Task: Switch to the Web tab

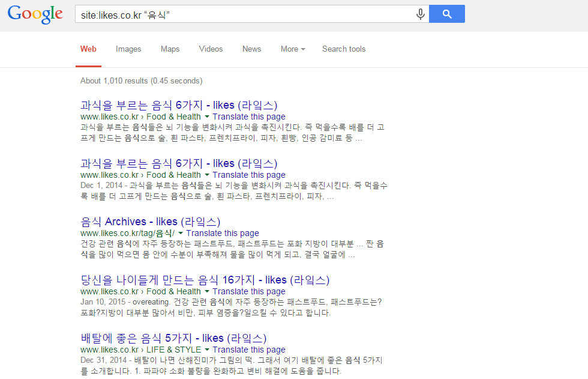Action: click(x=88, y=49)
